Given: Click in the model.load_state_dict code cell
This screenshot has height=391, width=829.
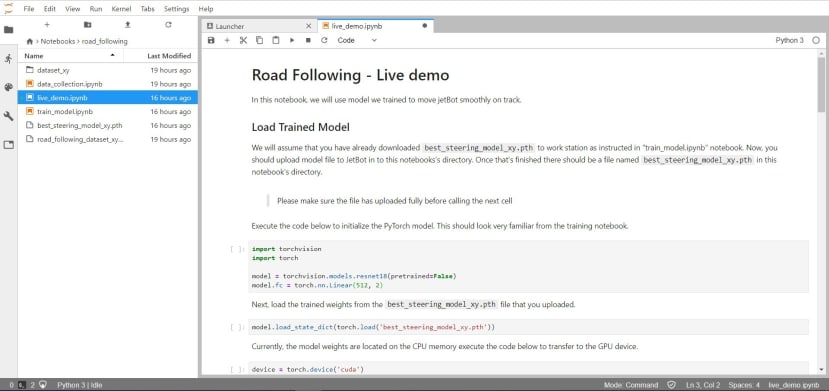Looking at the screenshot, I should (x=528, y=327).
